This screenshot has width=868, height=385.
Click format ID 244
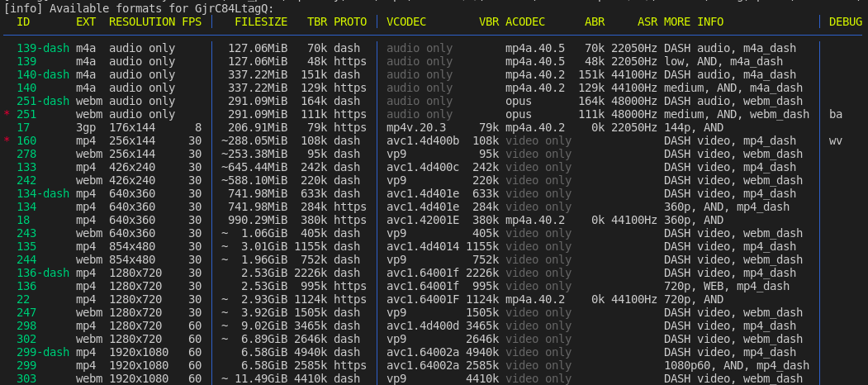pyautogui.click(x=26, y=259)
